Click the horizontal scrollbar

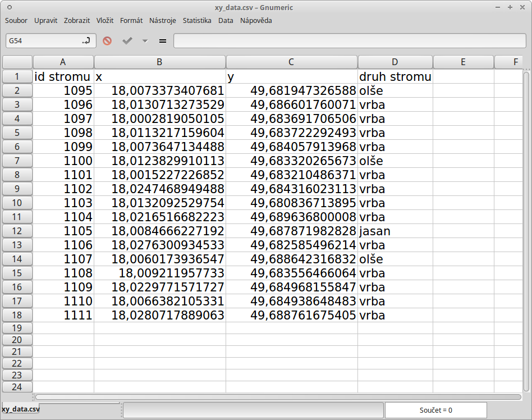click(278, 397)
